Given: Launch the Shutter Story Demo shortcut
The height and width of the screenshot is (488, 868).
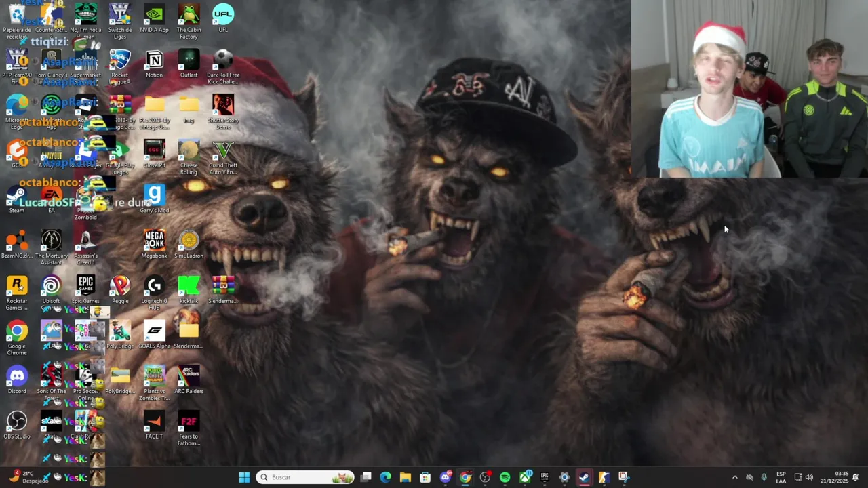Looking at the screenshot, I should tap(223, 112).
